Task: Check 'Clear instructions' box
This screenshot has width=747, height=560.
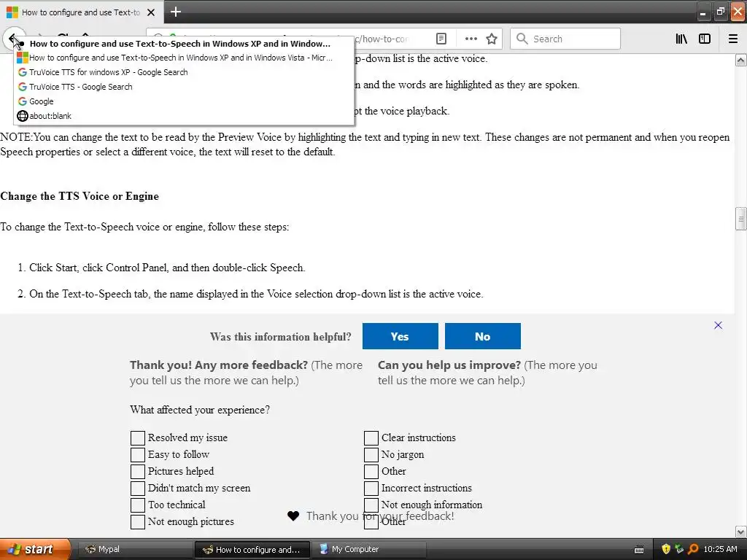Action: tap(371, 437)
